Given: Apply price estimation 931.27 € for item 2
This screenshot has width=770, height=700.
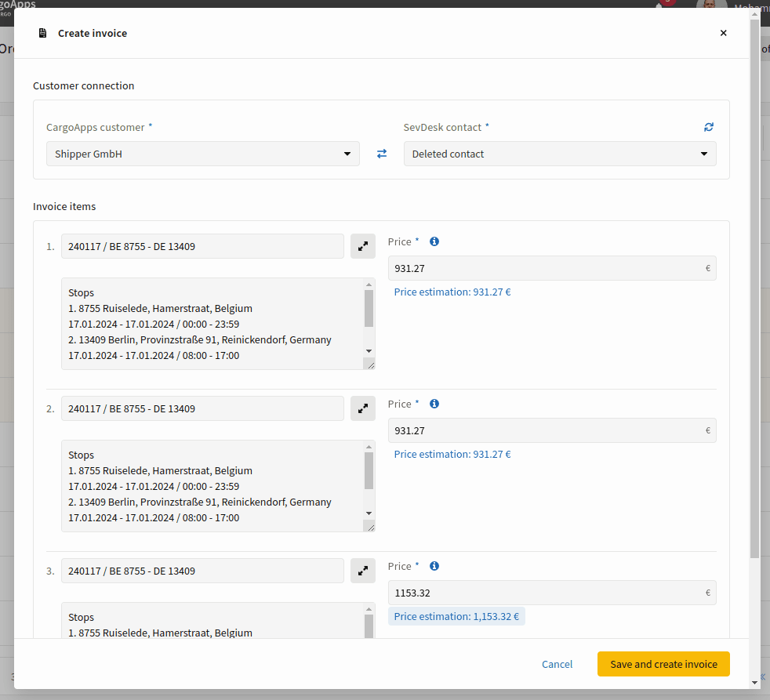Looking at the screenshot, I should [452, 454].
